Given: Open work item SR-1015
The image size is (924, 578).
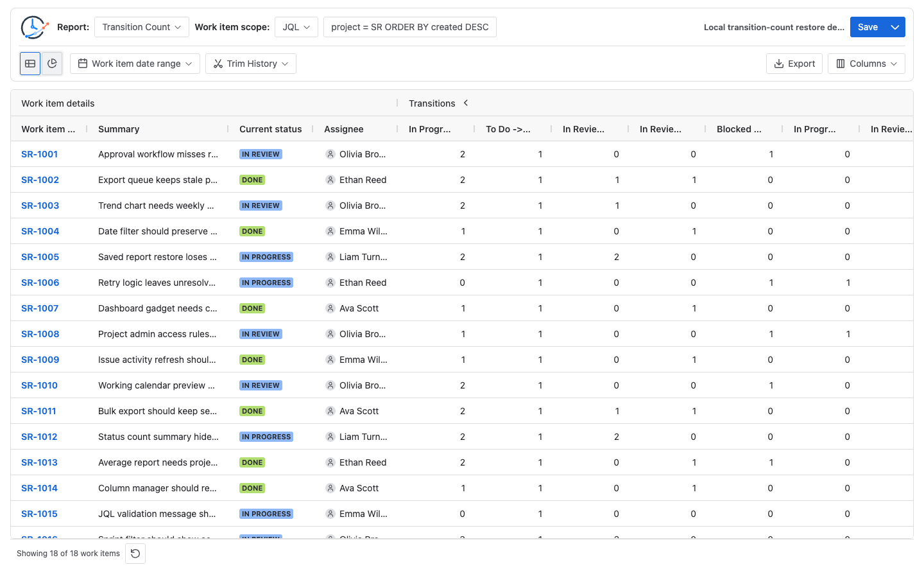Looking at the screenshot, I should [x=39, y=514].
